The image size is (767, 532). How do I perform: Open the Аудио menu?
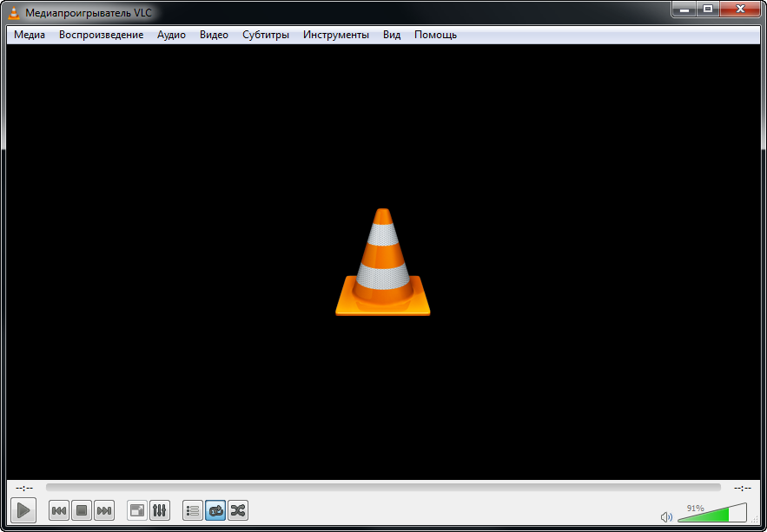click(x=171, y=35)
